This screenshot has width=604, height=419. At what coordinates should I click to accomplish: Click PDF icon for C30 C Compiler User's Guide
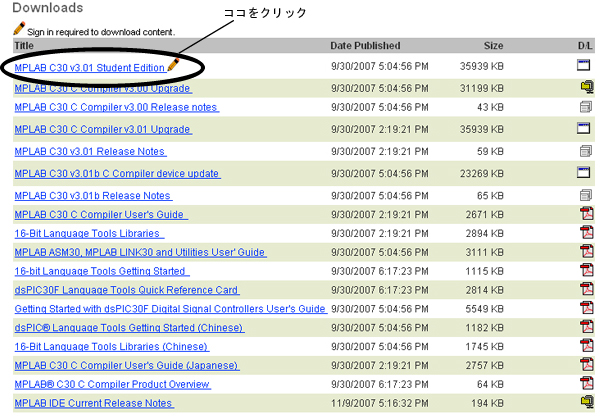pos(587,213)
